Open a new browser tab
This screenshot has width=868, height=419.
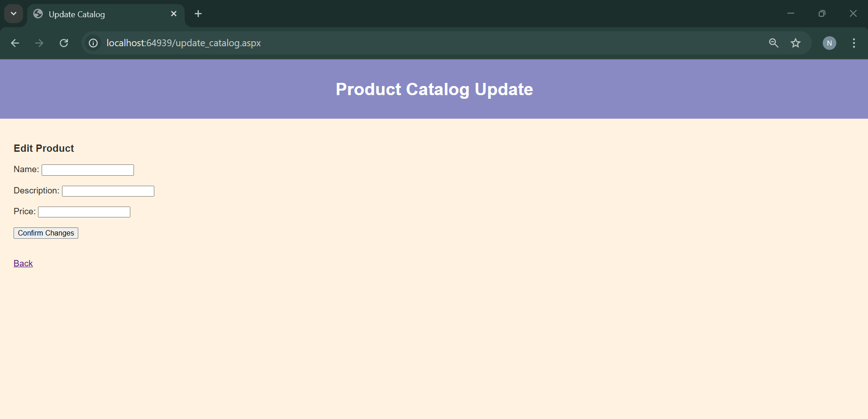pyautogui.click(x=198, y=14)
